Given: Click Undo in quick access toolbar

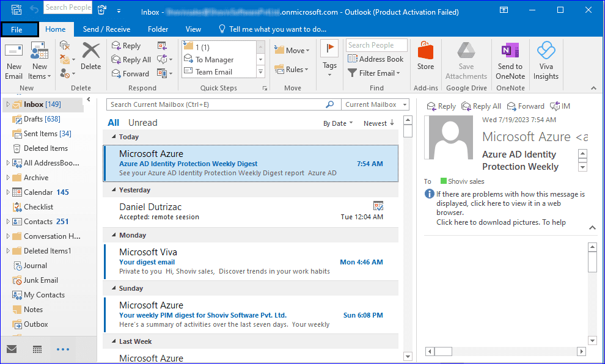Looking at the screenshot, I should (x=34, y=10).
